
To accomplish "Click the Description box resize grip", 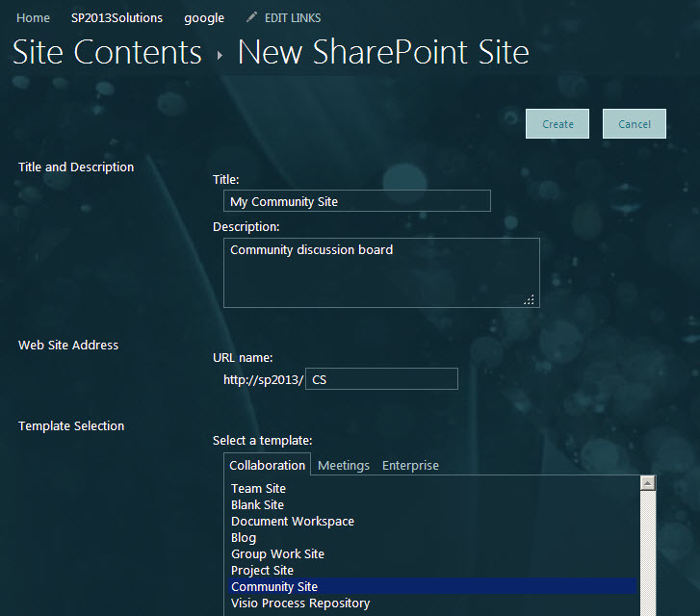I will (530, 299).
